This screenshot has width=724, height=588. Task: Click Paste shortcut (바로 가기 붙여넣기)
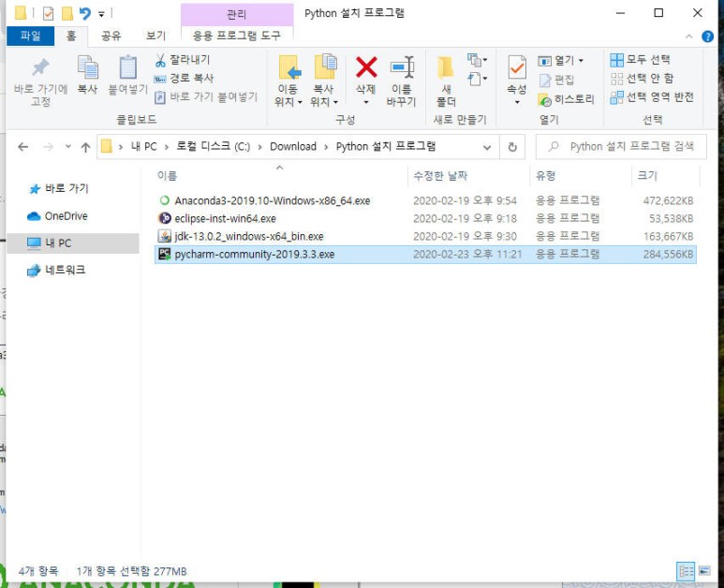tap(205, 97)
